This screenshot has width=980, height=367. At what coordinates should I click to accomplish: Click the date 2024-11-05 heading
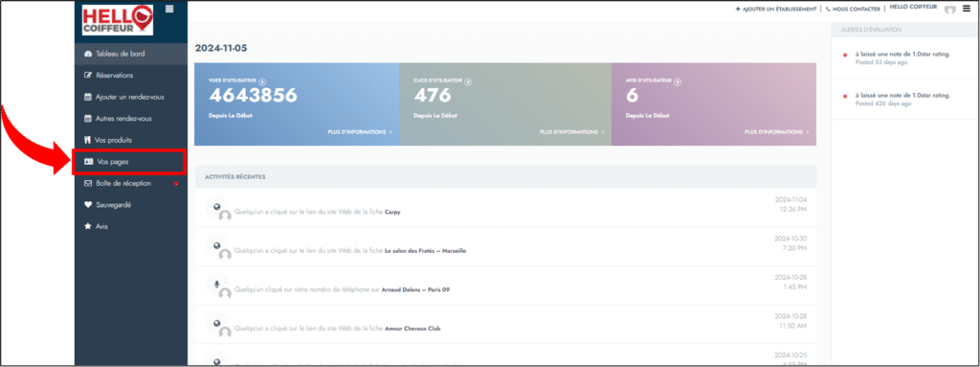click(222, 48)
